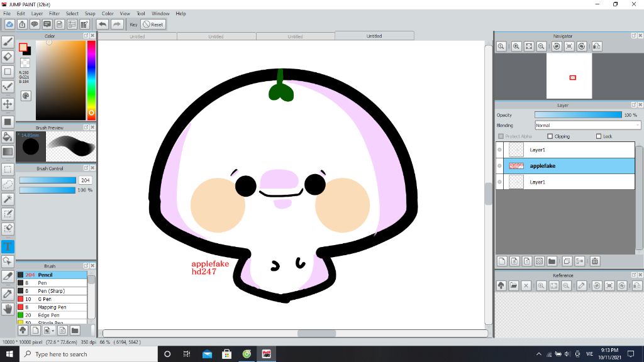
Task: Select the Dot tool square icon
Action: 8,72
